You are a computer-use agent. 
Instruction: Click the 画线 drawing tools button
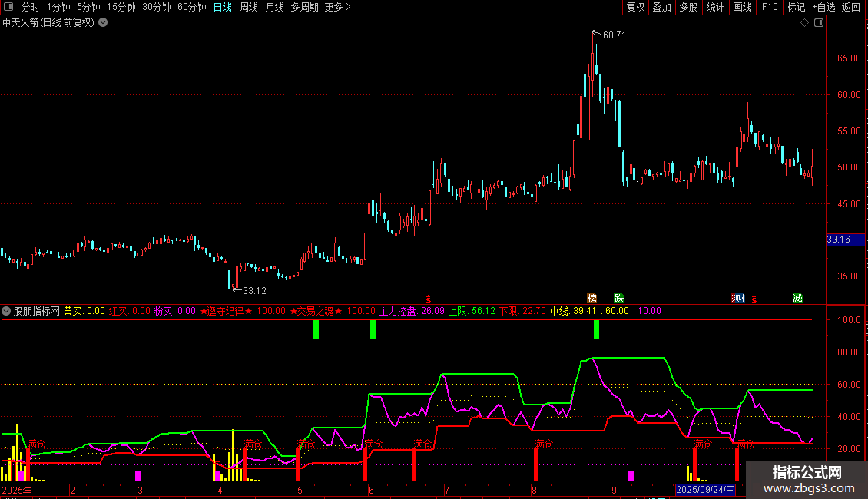[742, 7]
